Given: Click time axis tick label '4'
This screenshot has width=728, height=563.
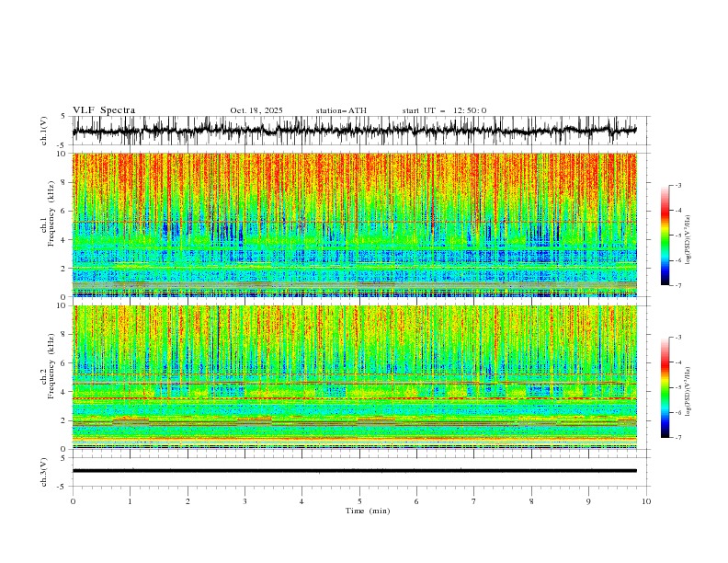Looking at the screenshot, I should pos(301,501).
